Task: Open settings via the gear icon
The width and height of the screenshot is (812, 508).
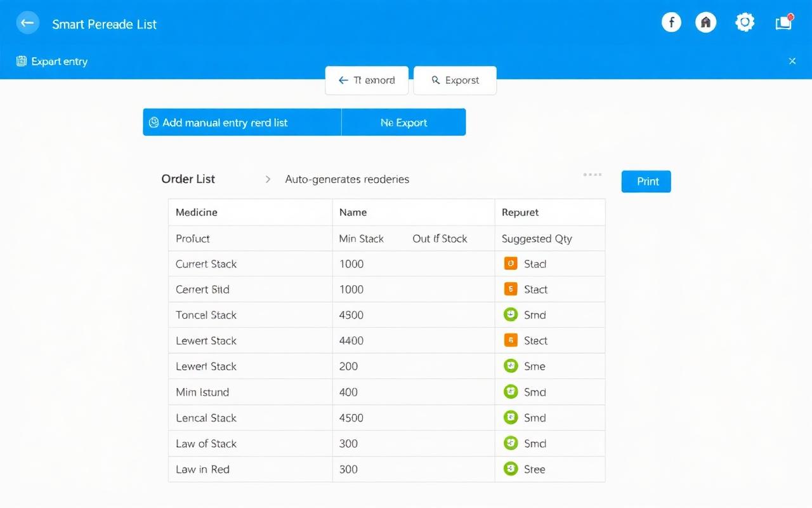Action: pos(745,23)
